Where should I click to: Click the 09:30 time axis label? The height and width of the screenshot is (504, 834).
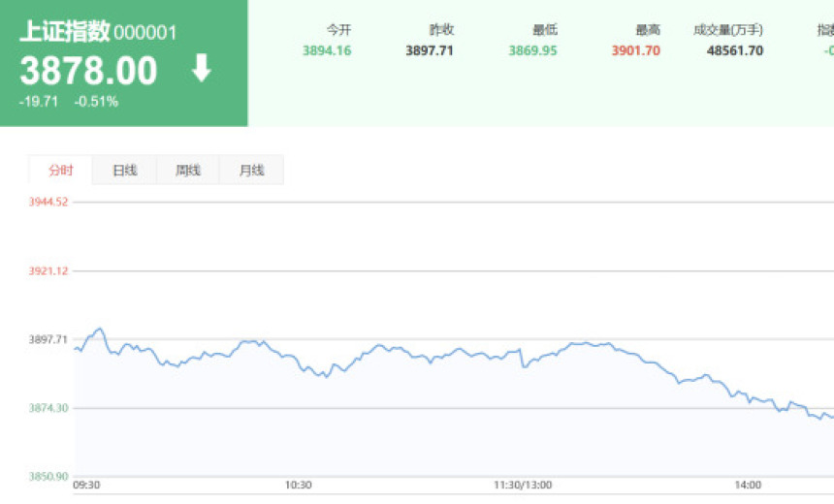87,486
